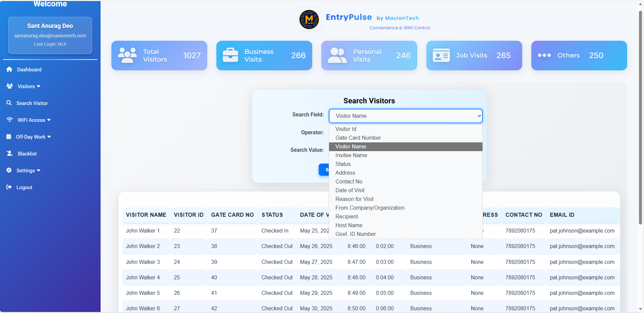Expand the Visitors sidebar submenu
The width and height of the screenshot is (644, 313).
[29, 86]
